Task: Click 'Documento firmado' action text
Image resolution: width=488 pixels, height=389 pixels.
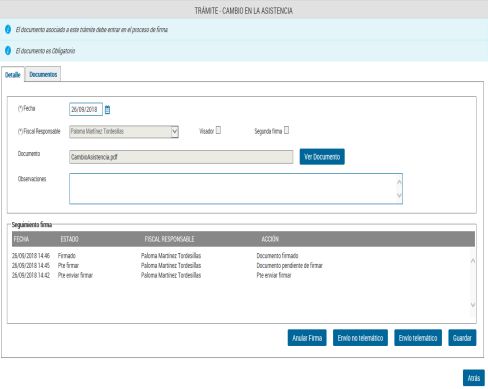Action: (x=277, y=256)
